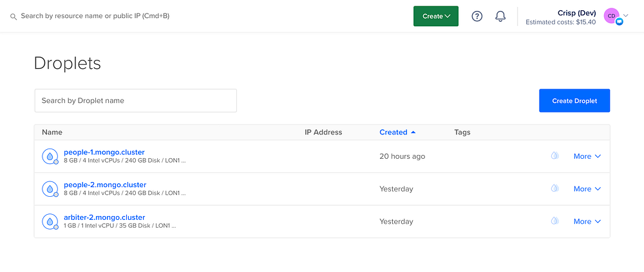
Task: Open the notifications bell
Action: coord(500,17)
